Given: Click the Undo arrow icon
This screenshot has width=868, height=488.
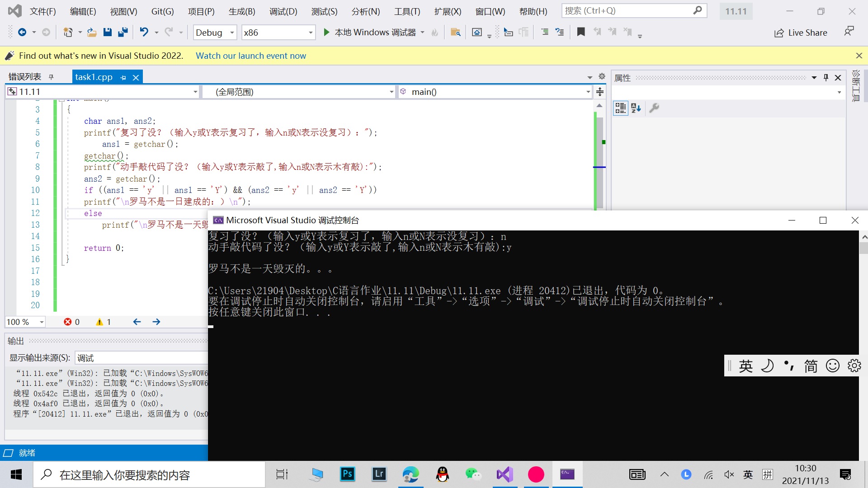Looking at the screenshot, I should (144, 32).
